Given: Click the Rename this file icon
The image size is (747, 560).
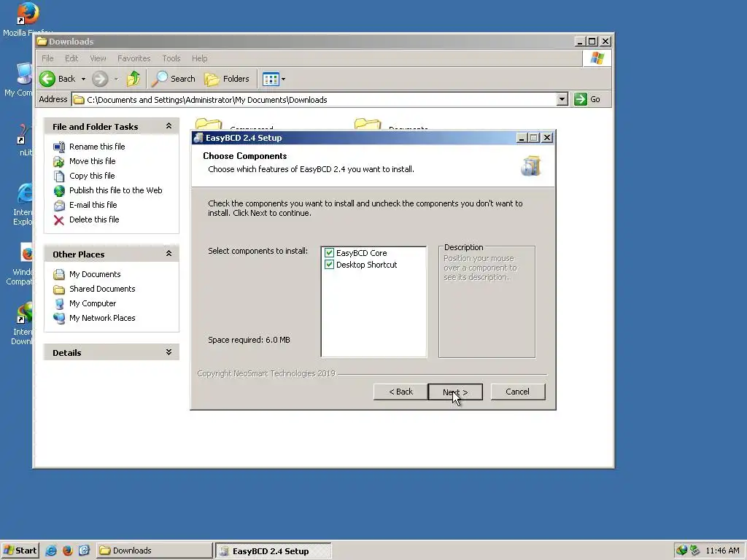Looking at the screenshot, I should point(59,147).
